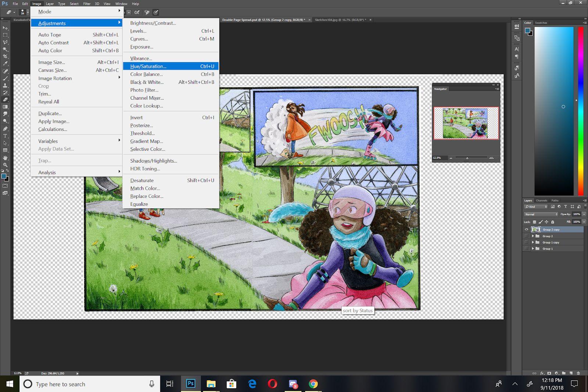Select the Path Selection tool
The height and width of the screenshot is (392, 588).
click(x=5, y=143)
